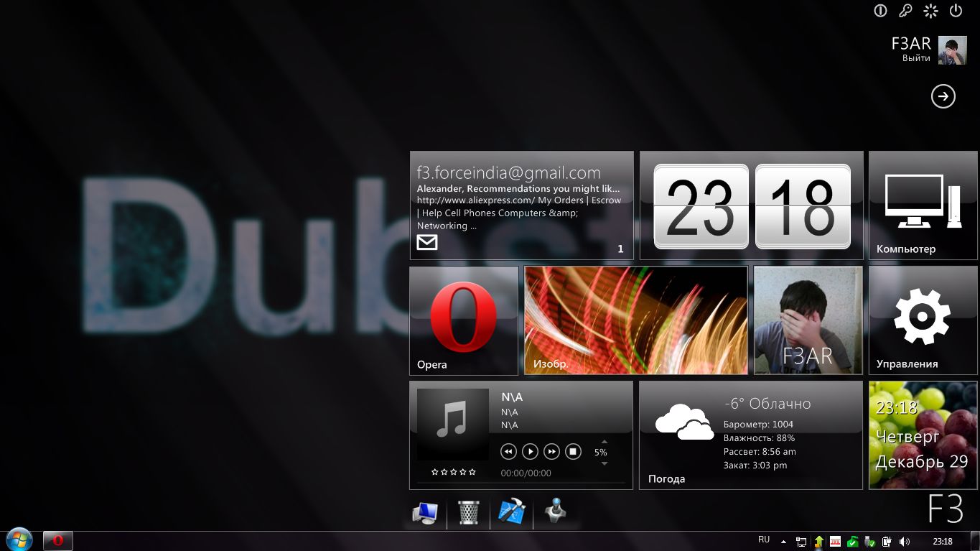This screenshot has width=980, height=551.
Task: Click the envelope icon in mail tile
Action: 427,243
